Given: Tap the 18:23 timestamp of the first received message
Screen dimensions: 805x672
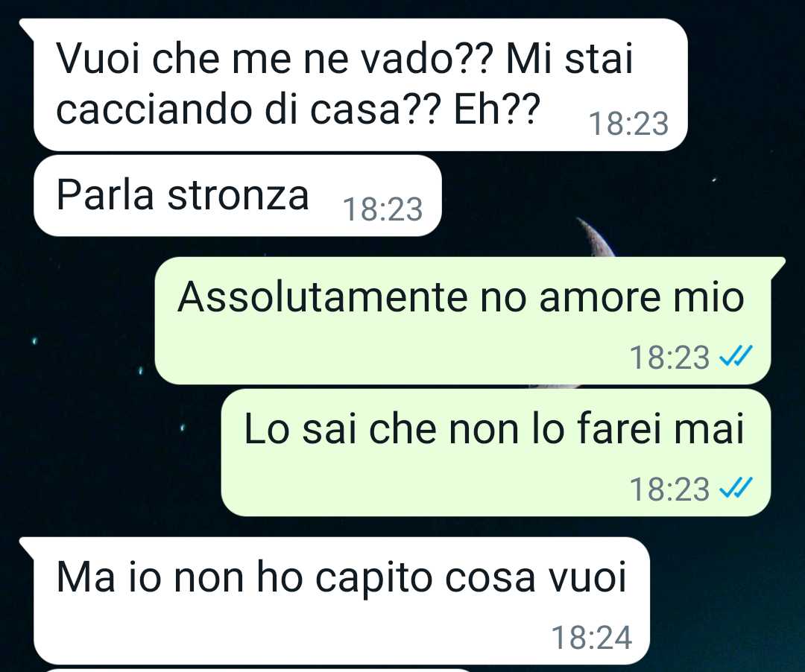Looking at the screenshot, I should click(x=628, y=124).
